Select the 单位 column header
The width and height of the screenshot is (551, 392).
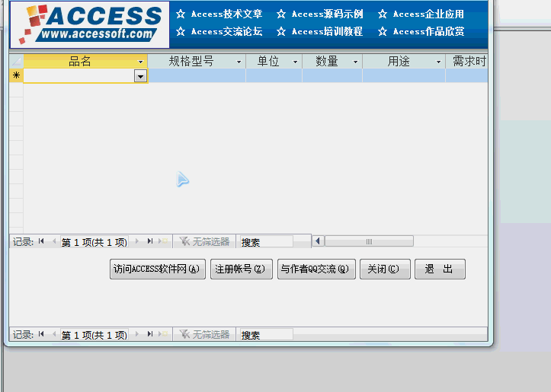pos(274,62)
